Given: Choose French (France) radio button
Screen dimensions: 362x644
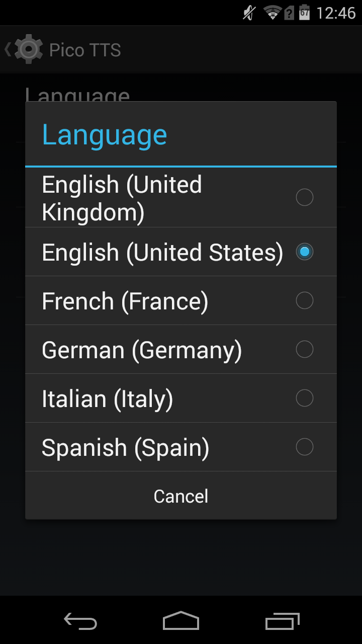Looking at the screenshot, I should coord(305,300).
